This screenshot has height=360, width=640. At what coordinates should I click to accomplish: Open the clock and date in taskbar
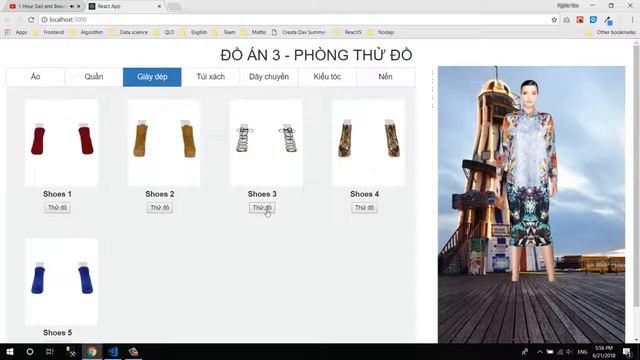tap(604, 351)
